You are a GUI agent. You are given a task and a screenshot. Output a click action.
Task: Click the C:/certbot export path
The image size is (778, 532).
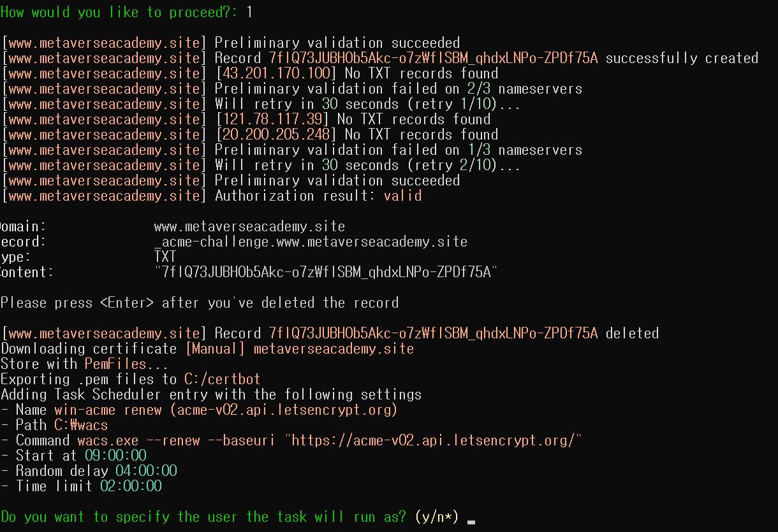click(x=223, y=379)
